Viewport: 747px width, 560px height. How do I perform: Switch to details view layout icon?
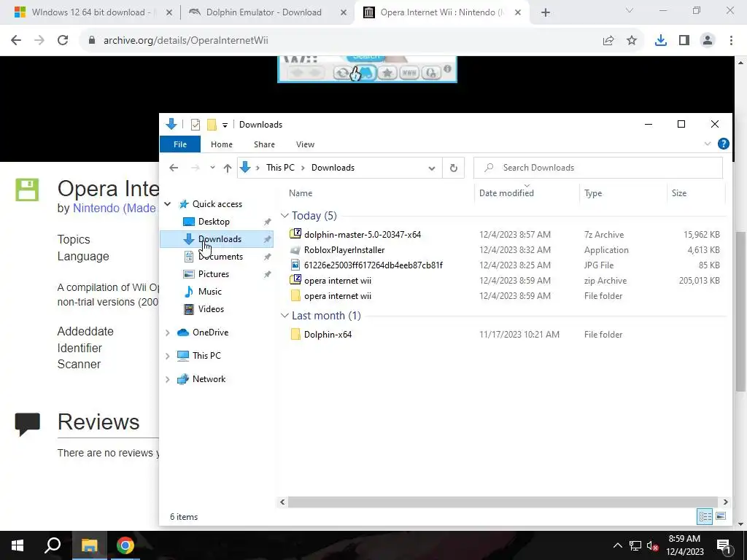pyautogui.click(x=705, y=517)
